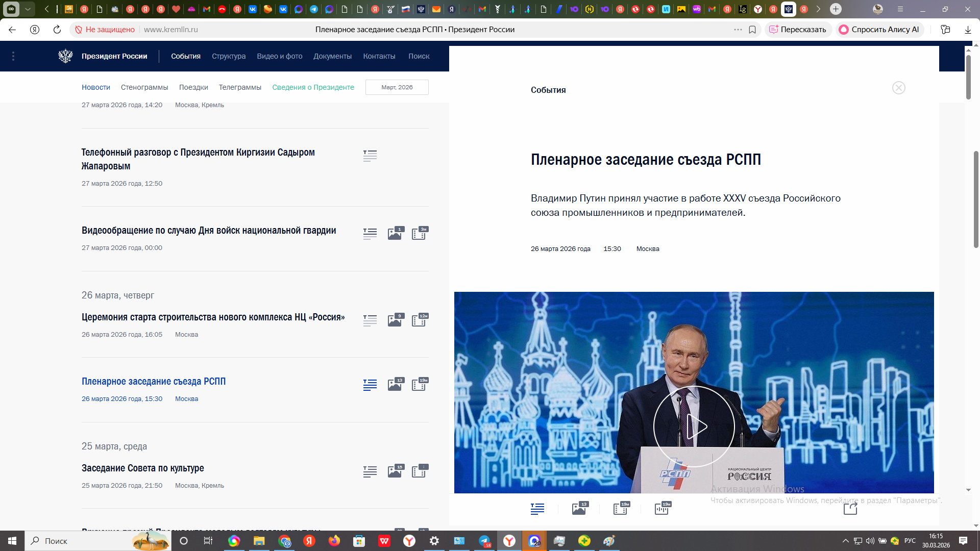Click the bookmark icon in the address bar
Image resolution: width=980 pixels, height=551 pixels.
(x=752, y=30)
